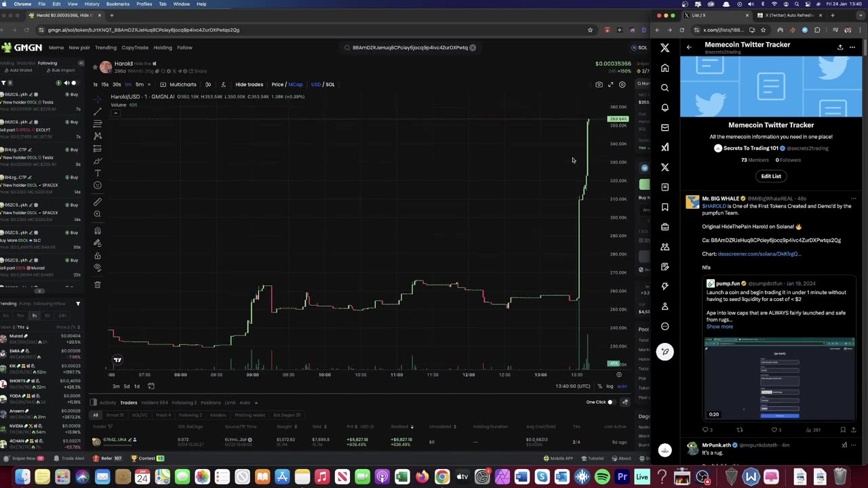Switch to the Holders 954 tab
868x488 pixels.
[153, 403]
